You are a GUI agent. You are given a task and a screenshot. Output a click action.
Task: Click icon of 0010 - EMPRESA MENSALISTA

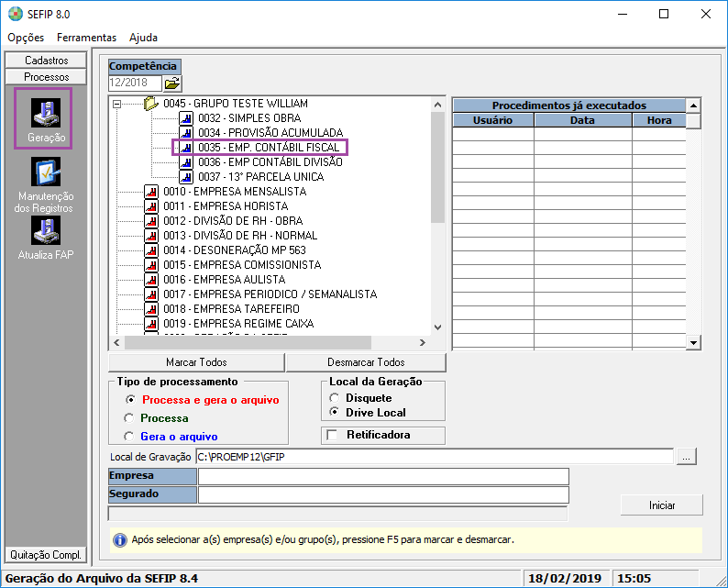coord(151,192)
